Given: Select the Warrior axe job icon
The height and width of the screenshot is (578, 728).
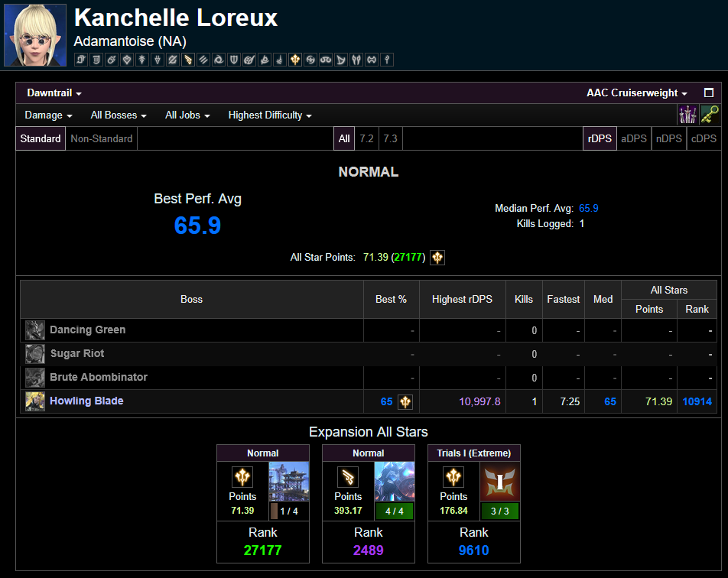Looking at the screenshot, I should [x=372, y=60].
